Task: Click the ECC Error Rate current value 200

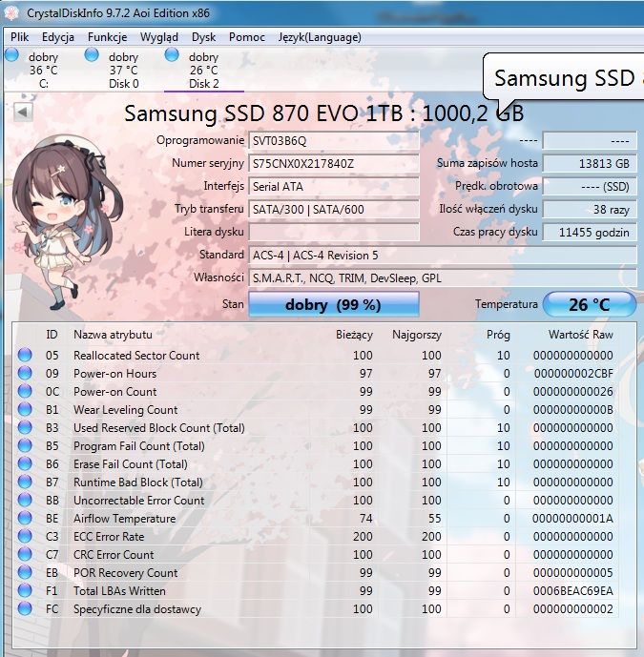Action: click(x=363, y=536)
